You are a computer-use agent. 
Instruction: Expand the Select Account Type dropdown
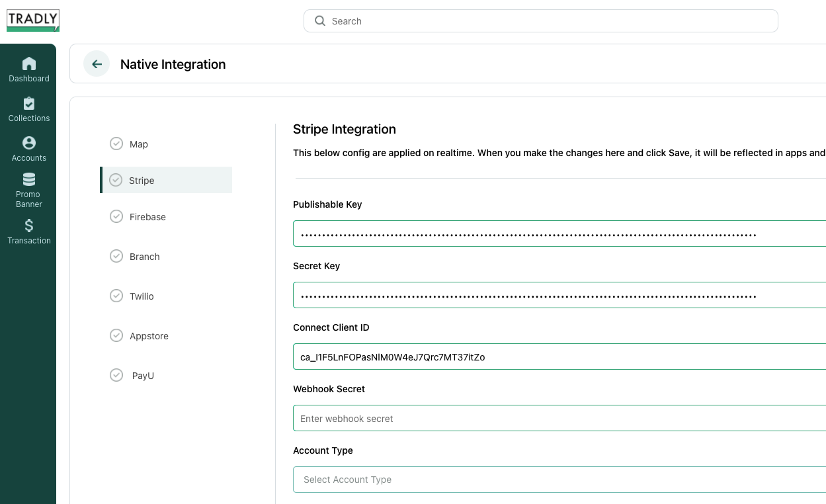pos(559,480)
